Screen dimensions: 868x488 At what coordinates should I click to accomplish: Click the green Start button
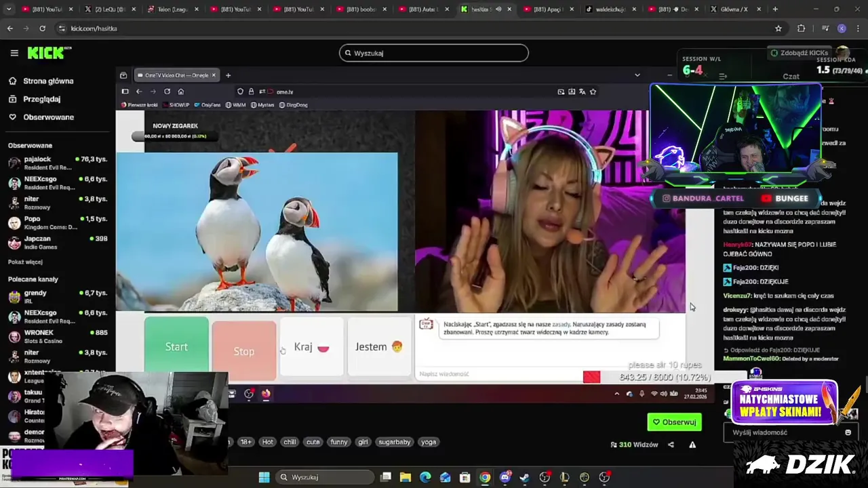click(x=176, y=346)
